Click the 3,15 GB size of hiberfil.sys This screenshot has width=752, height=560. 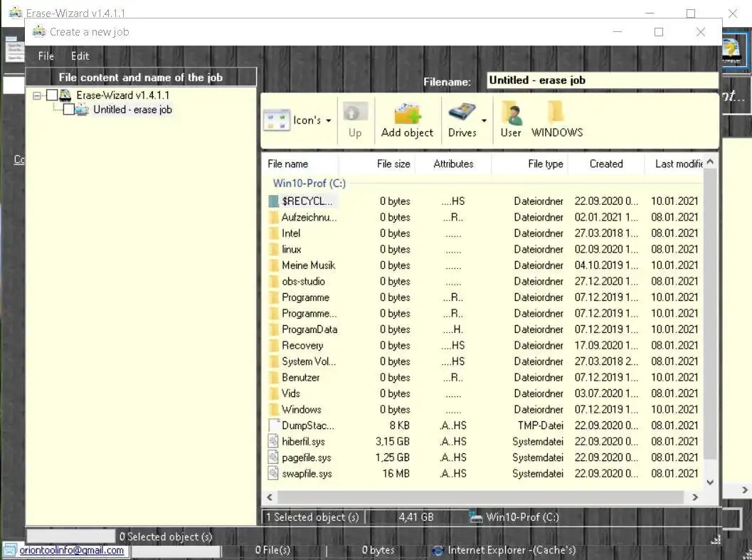[393, 441]
